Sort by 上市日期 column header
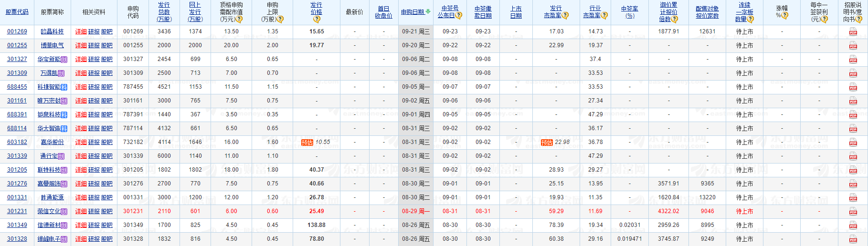This screenshot has width=868, height=246. 516,12
